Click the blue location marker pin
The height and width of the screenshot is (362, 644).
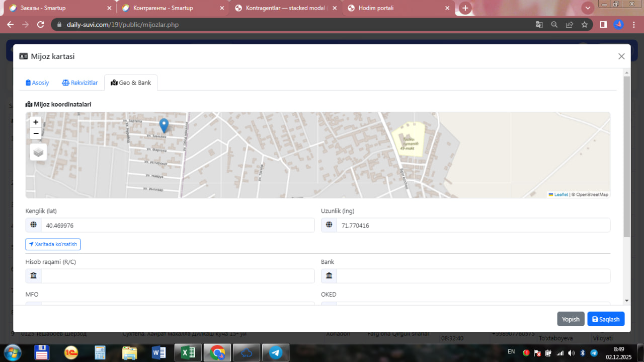(x=164, y=125)
